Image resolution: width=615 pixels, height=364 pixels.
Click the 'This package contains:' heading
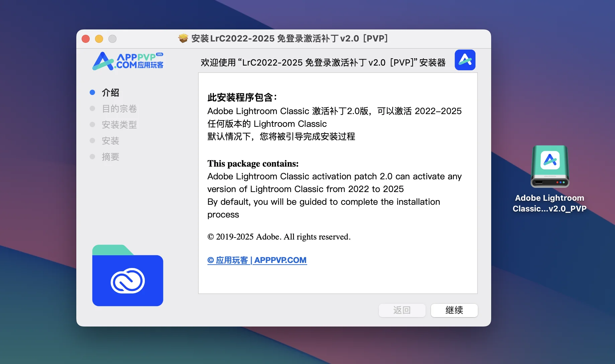253,163
